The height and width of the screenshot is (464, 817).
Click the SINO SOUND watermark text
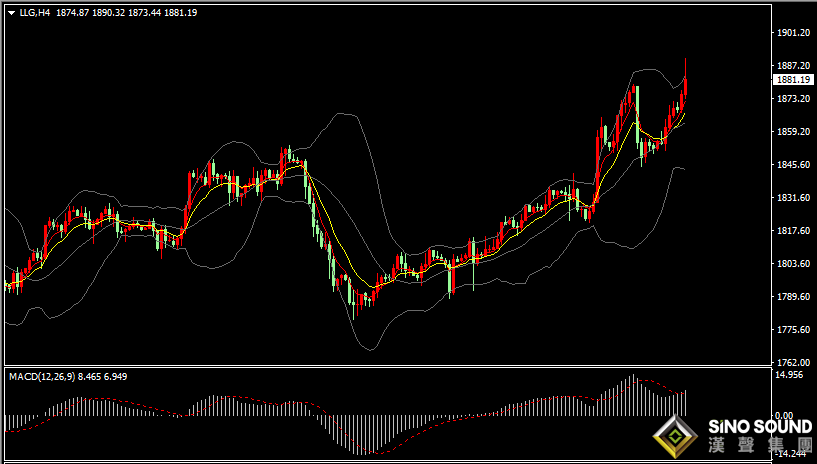tap(760, 427)
